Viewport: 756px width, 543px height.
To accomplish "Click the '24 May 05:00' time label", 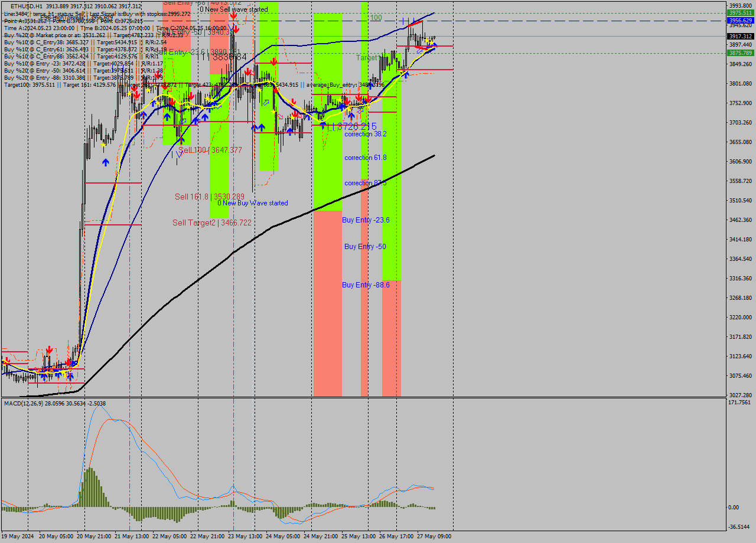I will click(283, 537).
